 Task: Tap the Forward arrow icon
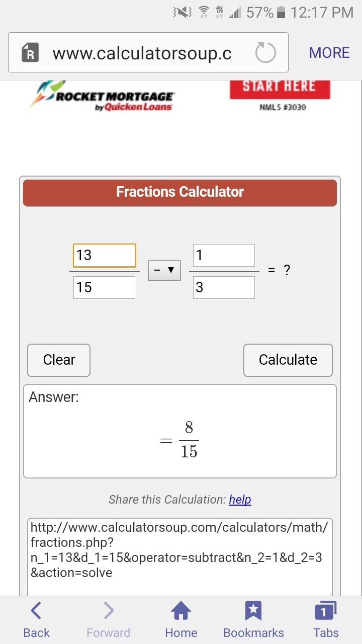[x=109, y=611]
